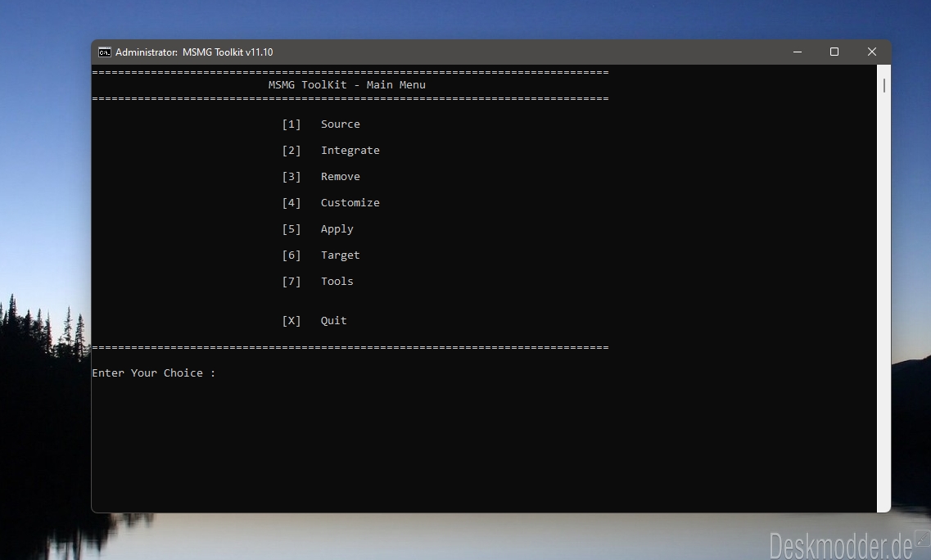
Task: Select the Target menu entry
Action: 340,255
